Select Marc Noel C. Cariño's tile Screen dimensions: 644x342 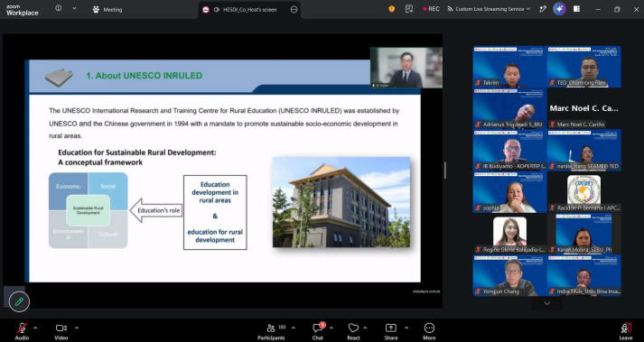[584, 108]
